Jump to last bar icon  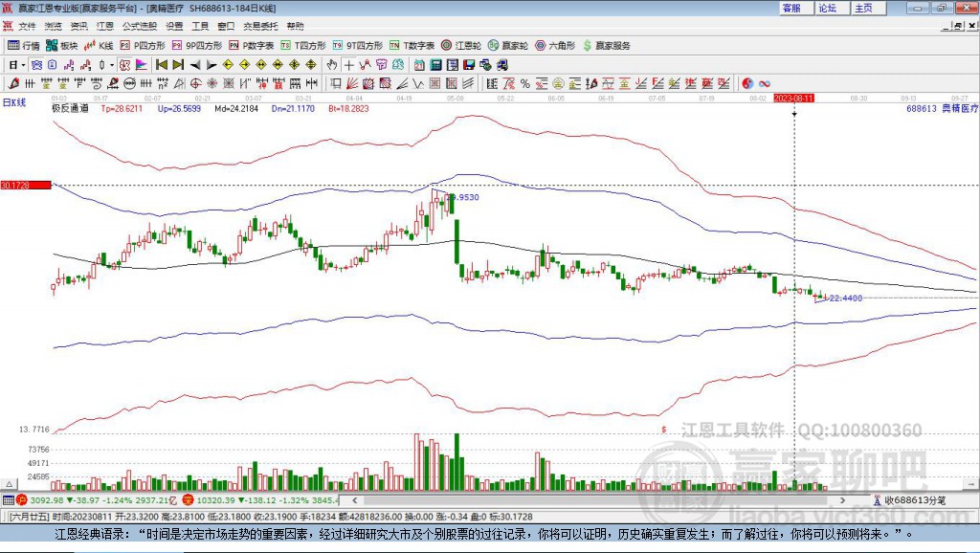coord(178,65)
